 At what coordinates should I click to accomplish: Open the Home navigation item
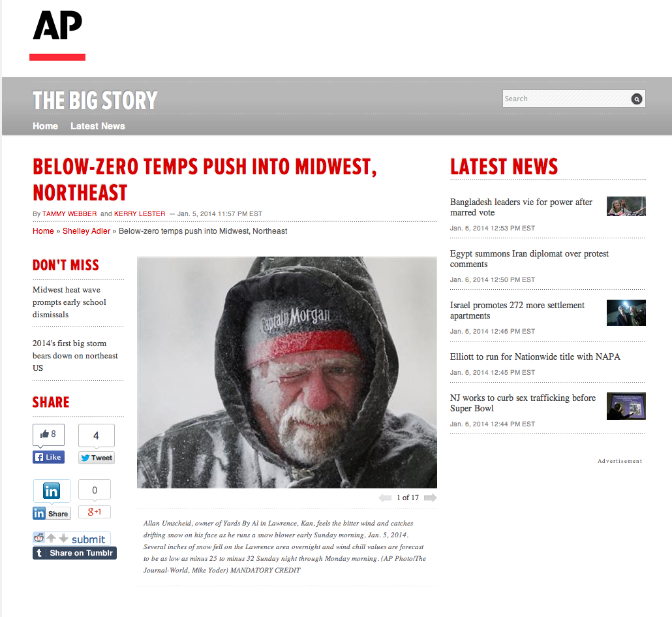(46, 126)
